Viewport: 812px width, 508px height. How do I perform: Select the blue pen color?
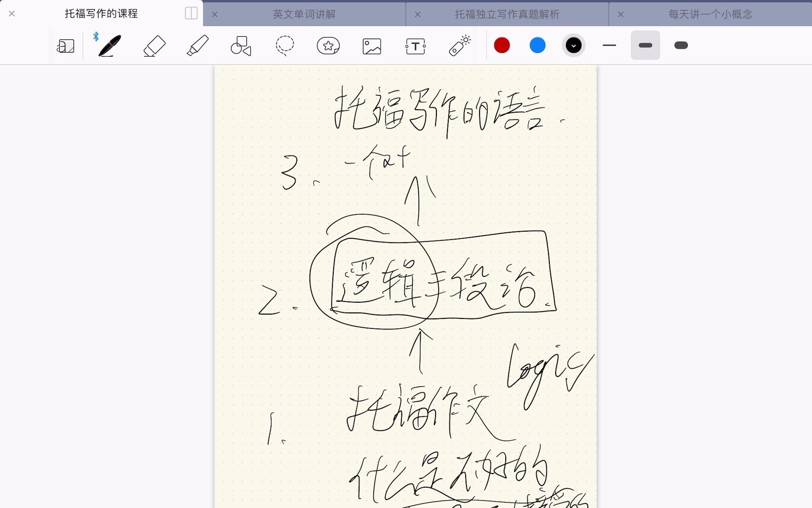537,45
